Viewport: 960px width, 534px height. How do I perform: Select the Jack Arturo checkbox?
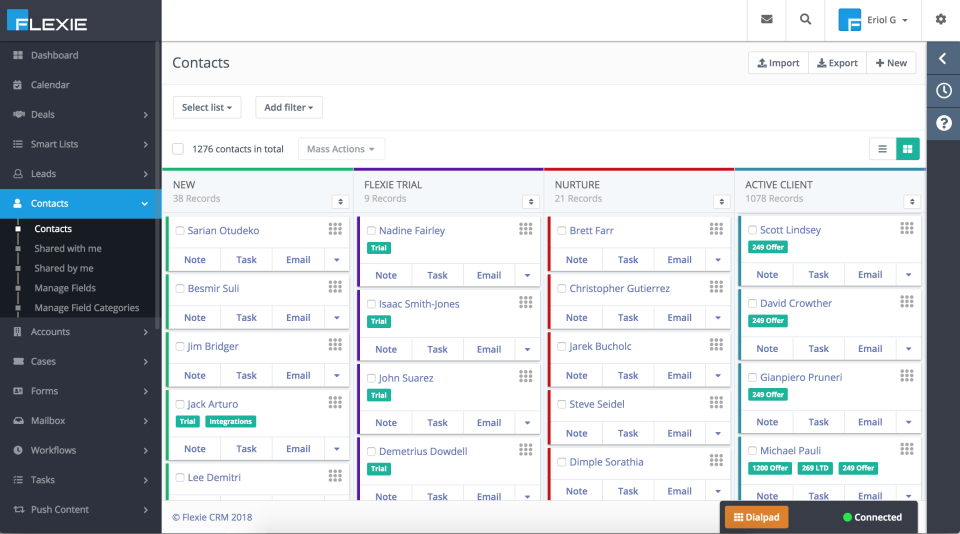click(180, 404)
